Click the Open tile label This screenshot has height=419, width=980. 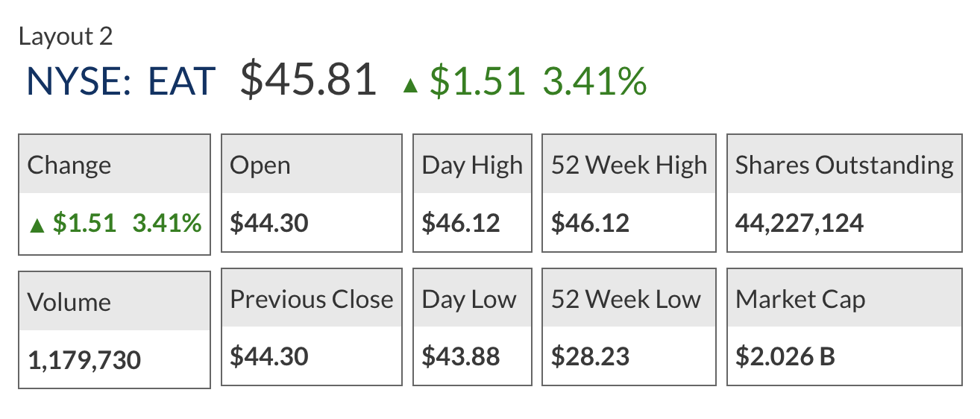click(260, 165)
